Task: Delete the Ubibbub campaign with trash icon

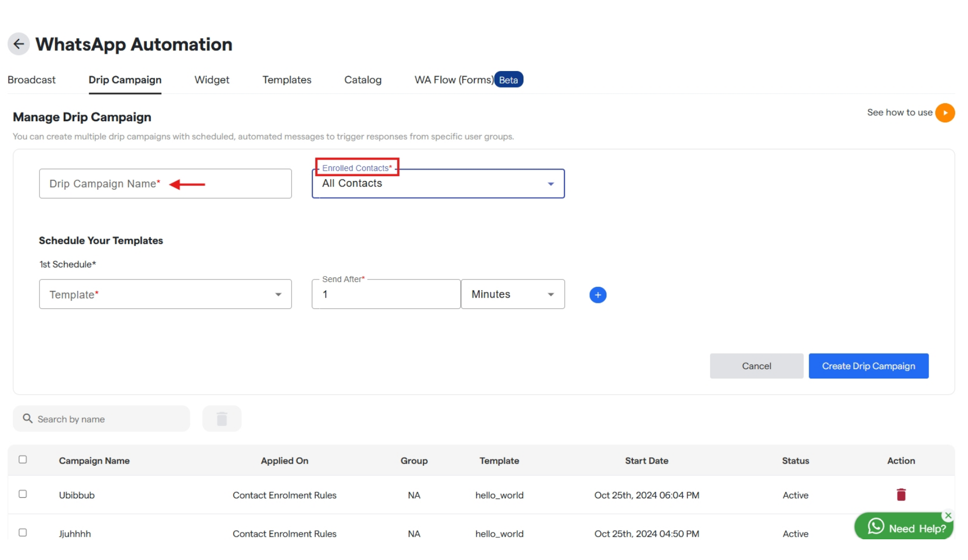Action: pyautogui.click(x=901, y=495)
